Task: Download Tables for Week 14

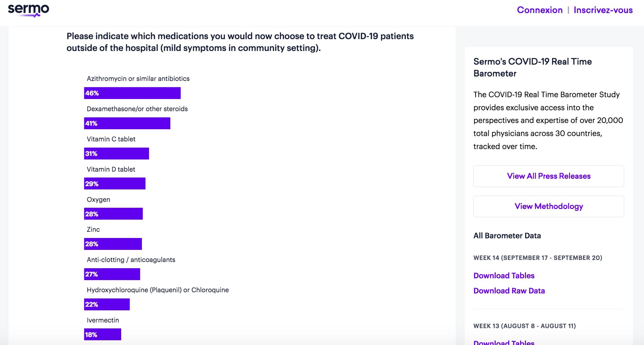Action: coord(504,276)
